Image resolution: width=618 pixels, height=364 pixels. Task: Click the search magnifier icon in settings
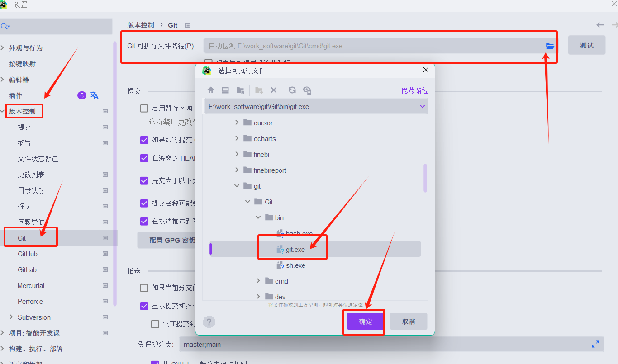(5, 27)
